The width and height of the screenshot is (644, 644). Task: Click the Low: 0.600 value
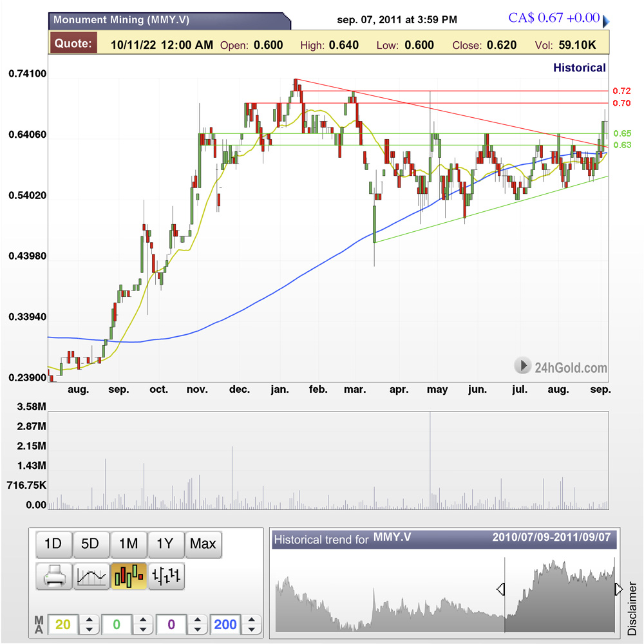coord(405,45)
